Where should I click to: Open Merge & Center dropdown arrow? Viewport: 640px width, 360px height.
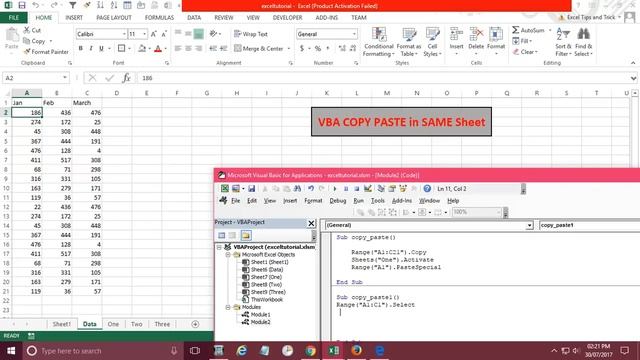289,49
